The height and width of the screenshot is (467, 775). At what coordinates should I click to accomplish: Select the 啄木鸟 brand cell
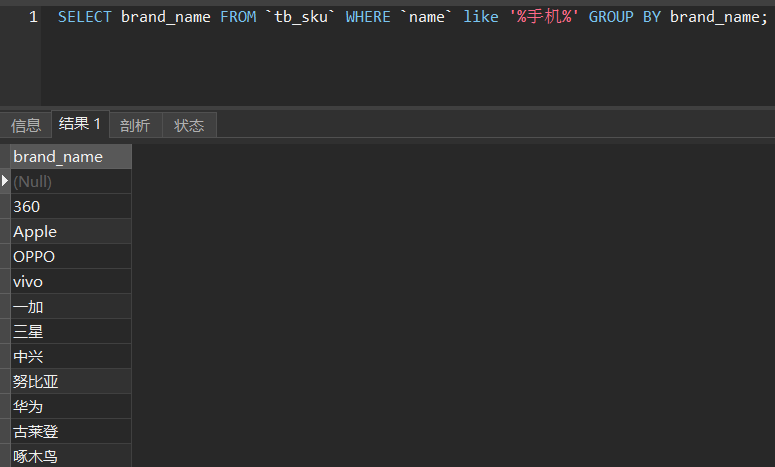point(71,456)
